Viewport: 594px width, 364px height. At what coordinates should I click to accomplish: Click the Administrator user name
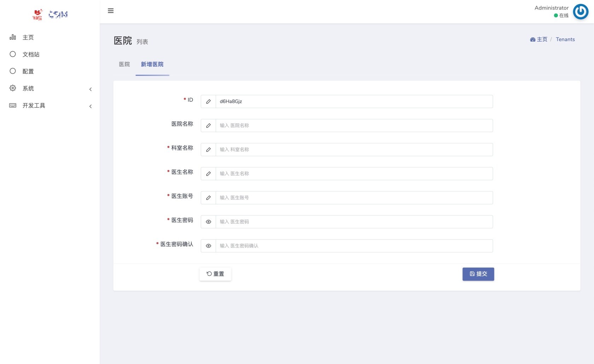coord(552,8)
